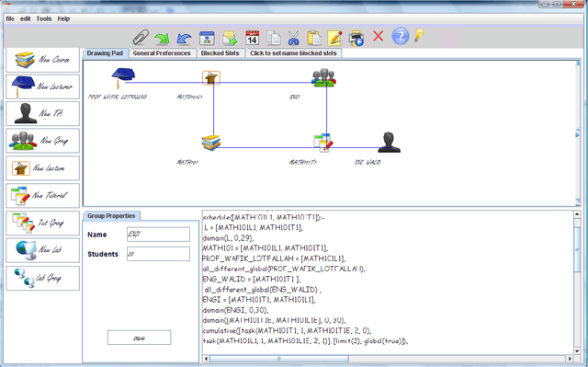Open the blue question mark help icon

[401, 37]
